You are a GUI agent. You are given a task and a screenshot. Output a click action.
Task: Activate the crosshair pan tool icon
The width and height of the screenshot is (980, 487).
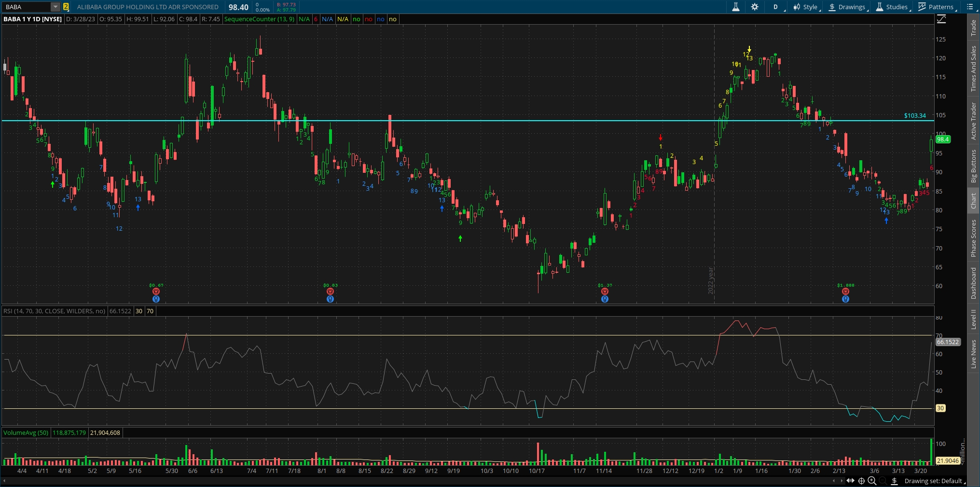coord(861,481)
